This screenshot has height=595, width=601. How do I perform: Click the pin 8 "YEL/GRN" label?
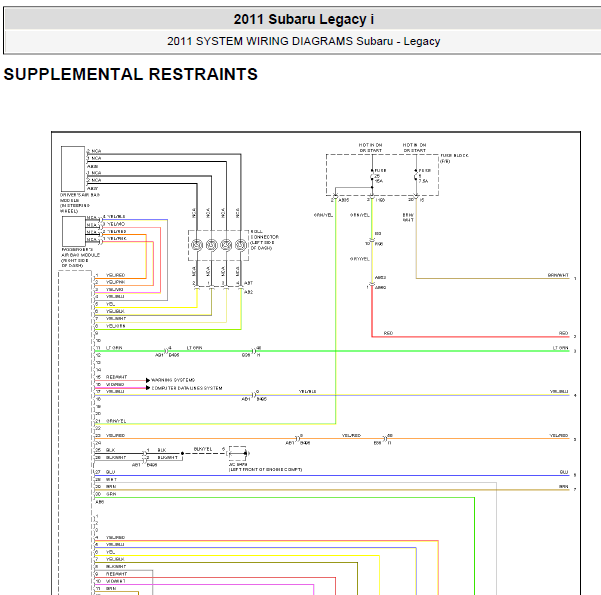tap(115, 326)
